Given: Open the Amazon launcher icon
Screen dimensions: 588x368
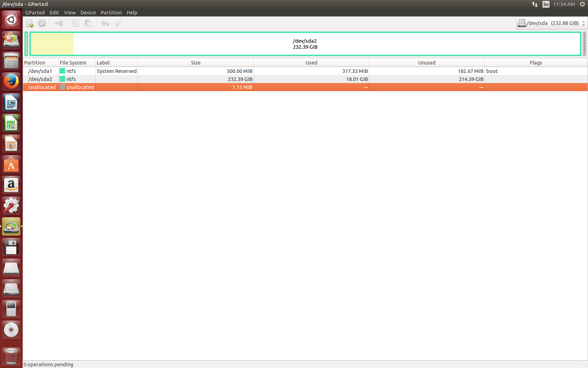Looking at the screenshot, I should pyautogui.click(x=11, y=185).
